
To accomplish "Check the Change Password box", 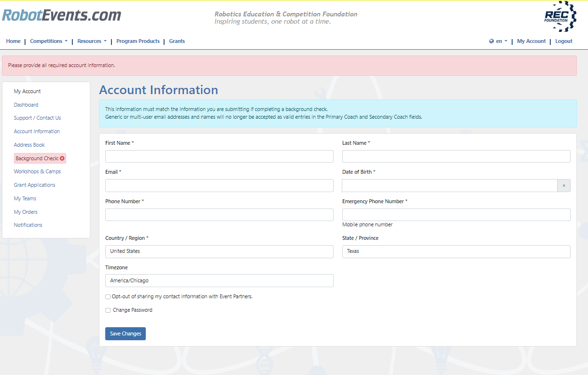I will pos(108,310).
